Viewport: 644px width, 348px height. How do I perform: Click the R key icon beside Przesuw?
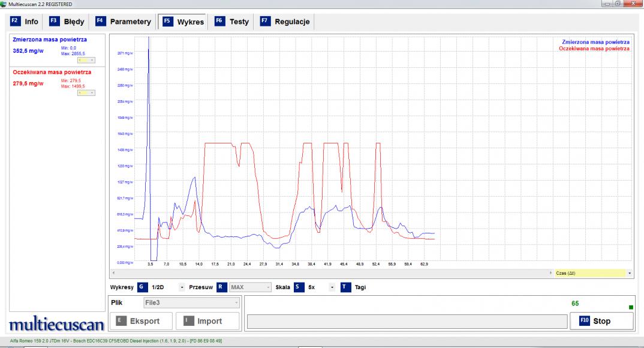click(221, 287)
